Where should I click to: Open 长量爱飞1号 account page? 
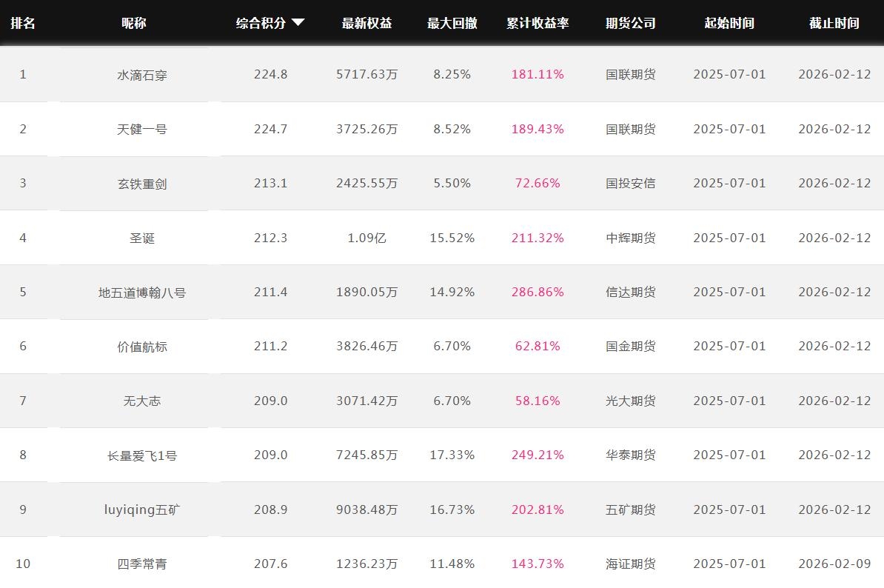[142, 455]
